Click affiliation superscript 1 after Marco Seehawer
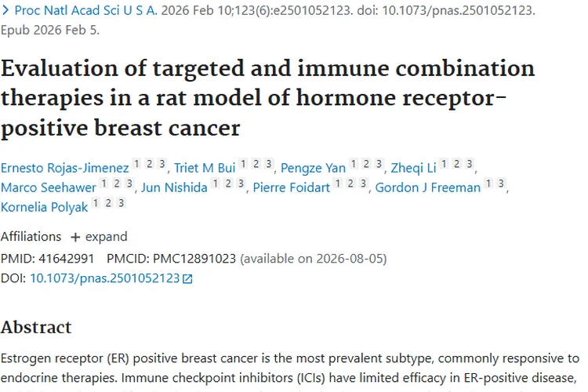 click(x=104, y=183)
